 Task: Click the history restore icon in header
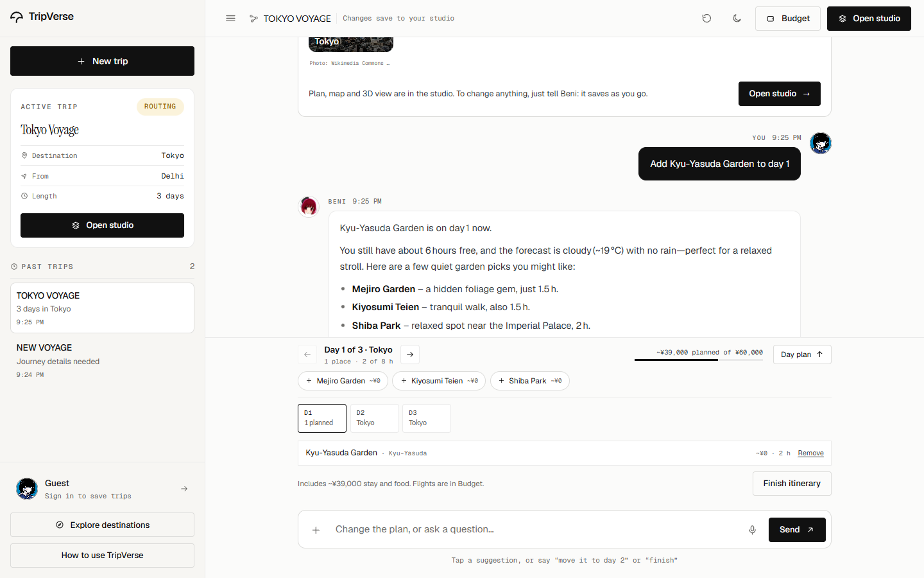coord(706,19)
